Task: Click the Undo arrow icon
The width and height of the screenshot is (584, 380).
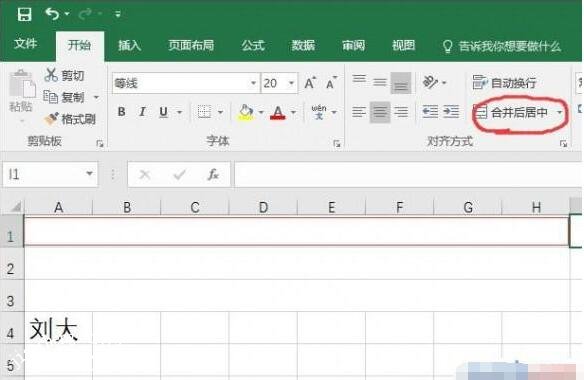Action: coord(53,14)
